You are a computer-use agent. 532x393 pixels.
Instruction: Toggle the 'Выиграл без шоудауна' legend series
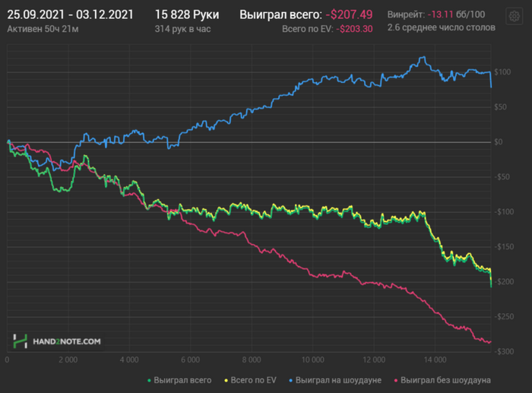442,380
